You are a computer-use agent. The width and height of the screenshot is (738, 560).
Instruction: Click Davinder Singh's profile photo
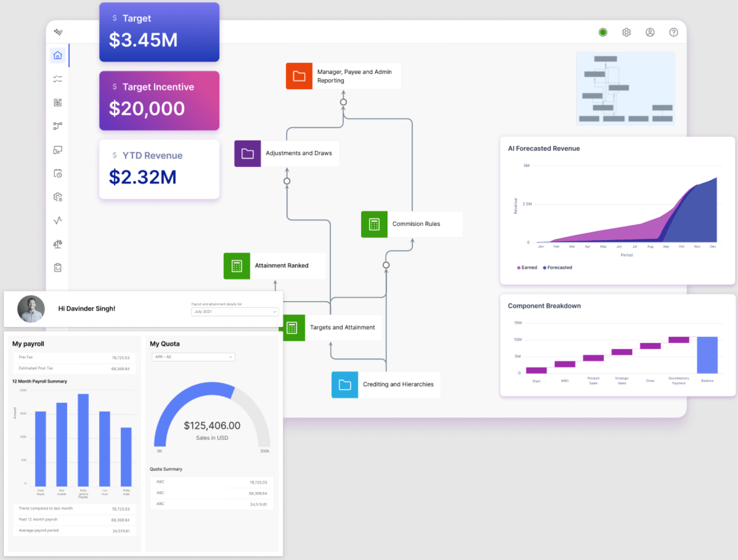click(x=31, y=309)
